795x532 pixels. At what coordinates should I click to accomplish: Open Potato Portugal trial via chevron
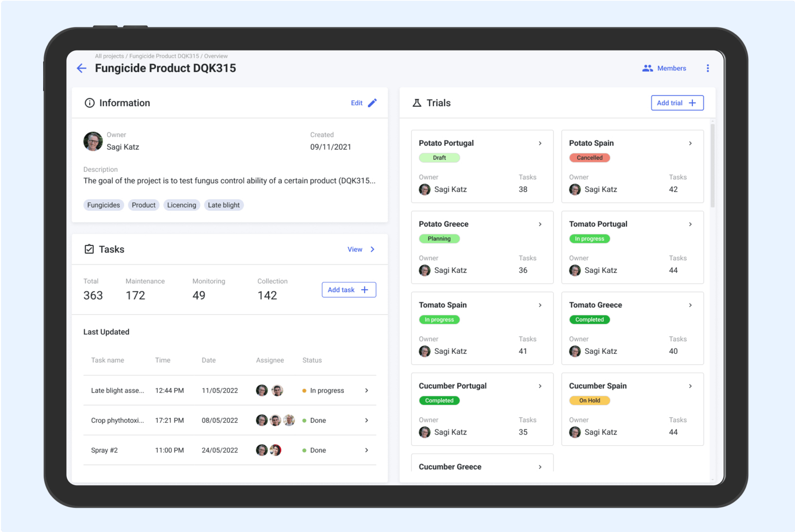[540, 144]
